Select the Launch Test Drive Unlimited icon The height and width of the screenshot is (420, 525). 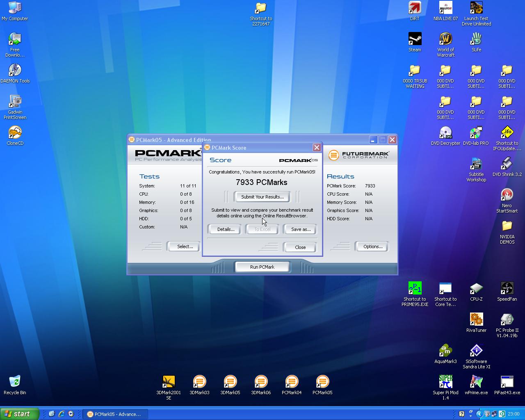[x=476, y=14]
